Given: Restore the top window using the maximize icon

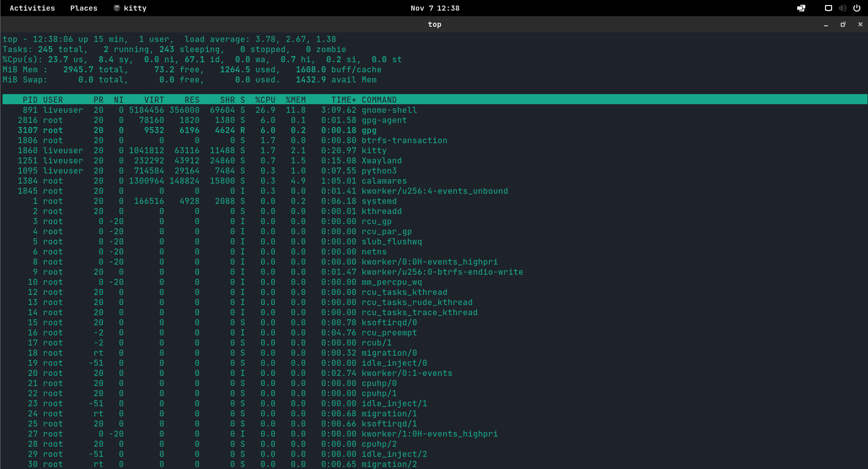Looking at the screenshot, I should pyautogui.click(x=843, y=24).
